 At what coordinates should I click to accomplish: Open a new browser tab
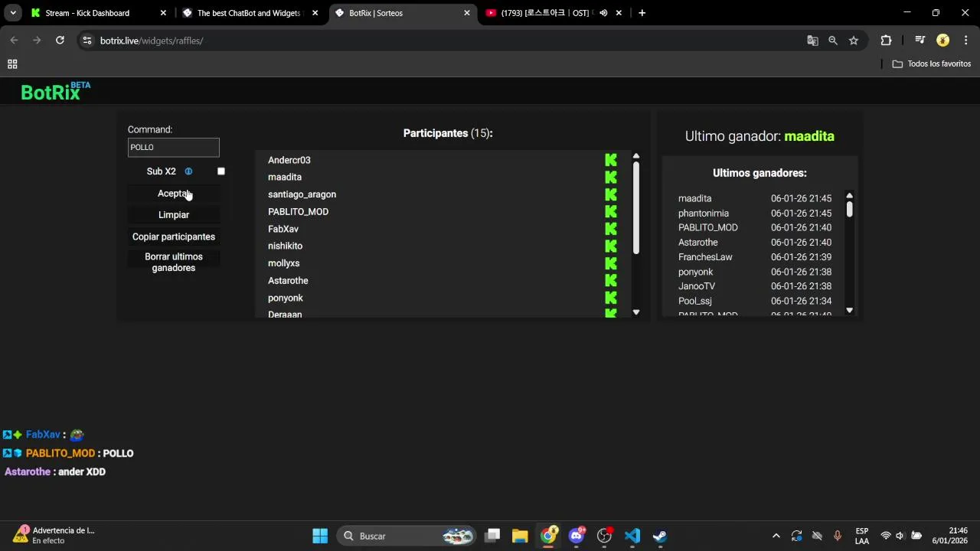642,13
